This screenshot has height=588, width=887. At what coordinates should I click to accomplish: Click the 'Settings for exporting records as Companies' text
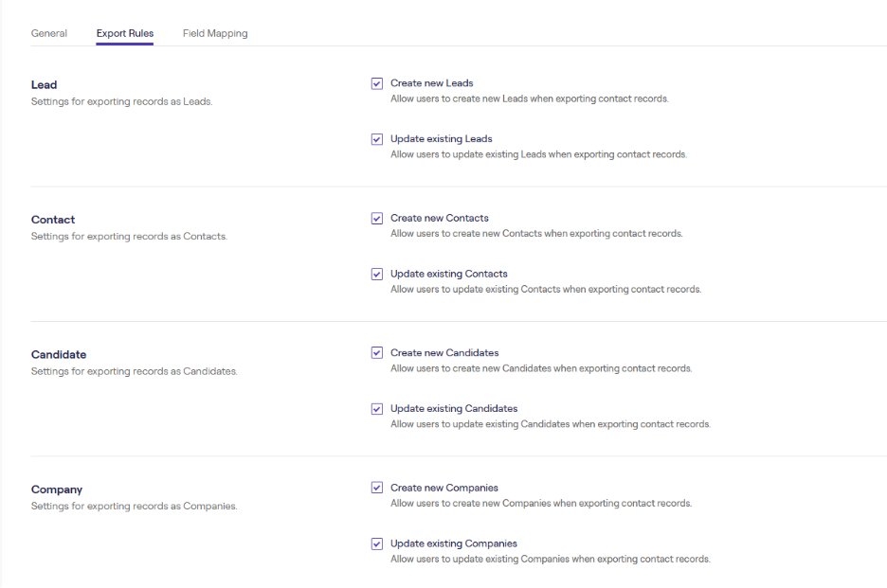[134, 507]
